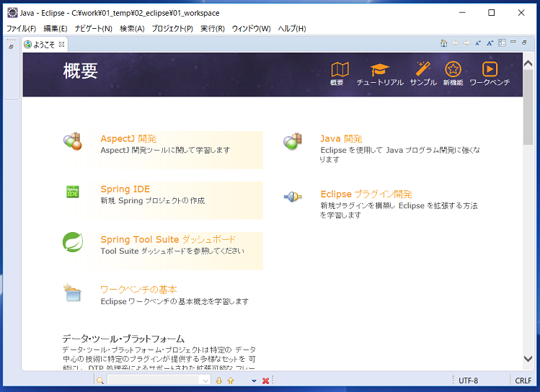This screenshot has width=540, height=392.
Task: Open the ウィンドウ(W) menu
Action: (x=252, y=29)
